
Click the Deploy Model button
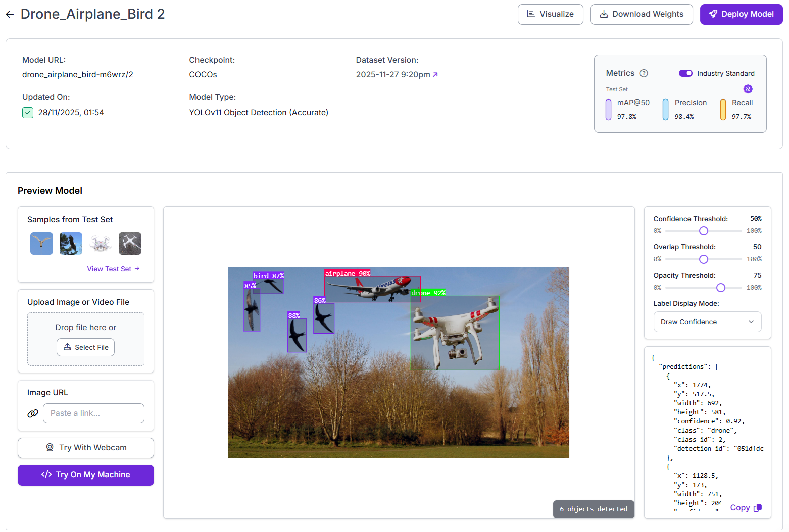point(741,14)
